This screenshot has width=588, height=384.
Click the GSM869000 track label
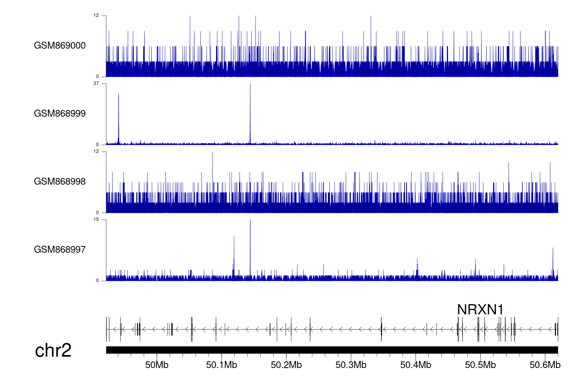pos(60,45)
